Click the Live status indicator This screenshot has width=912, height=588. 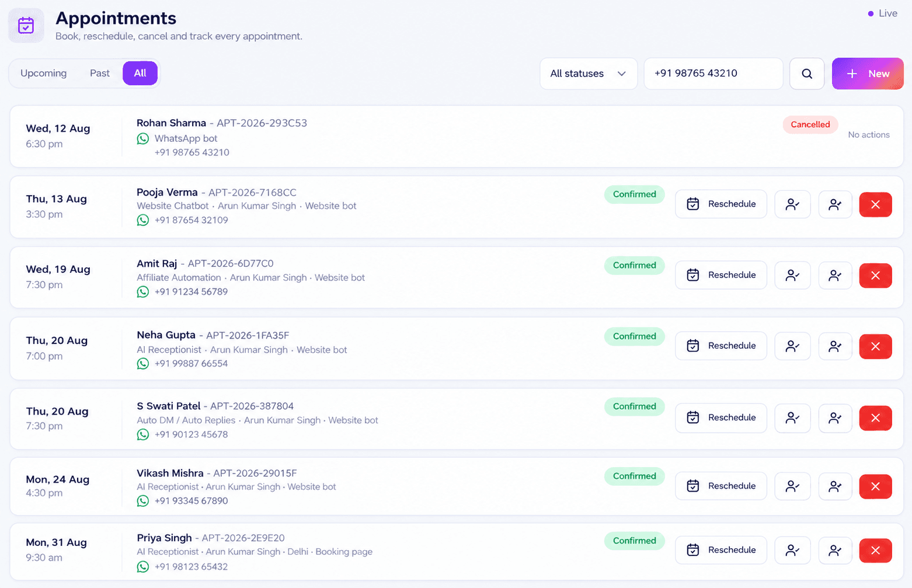882,13
